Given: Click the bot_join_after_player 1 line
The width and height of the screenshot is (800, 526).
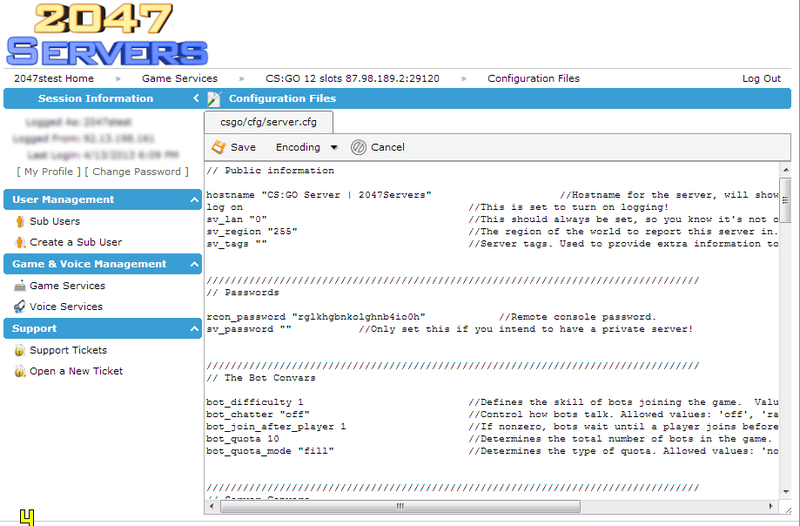Looking at the screenshot, I should 492,427.
